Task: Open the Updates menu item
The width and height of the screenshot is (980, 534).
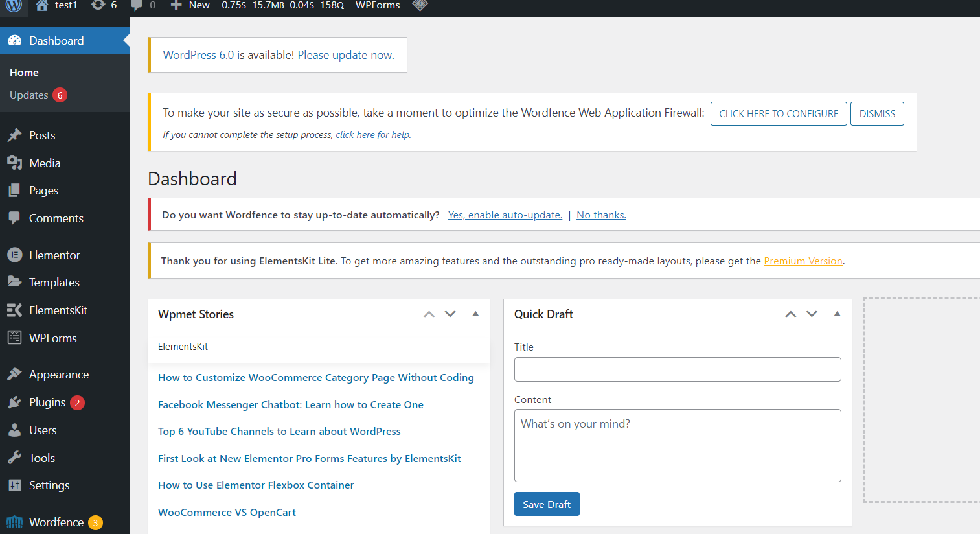Action: pyautogui.click(x=29, y=95)
